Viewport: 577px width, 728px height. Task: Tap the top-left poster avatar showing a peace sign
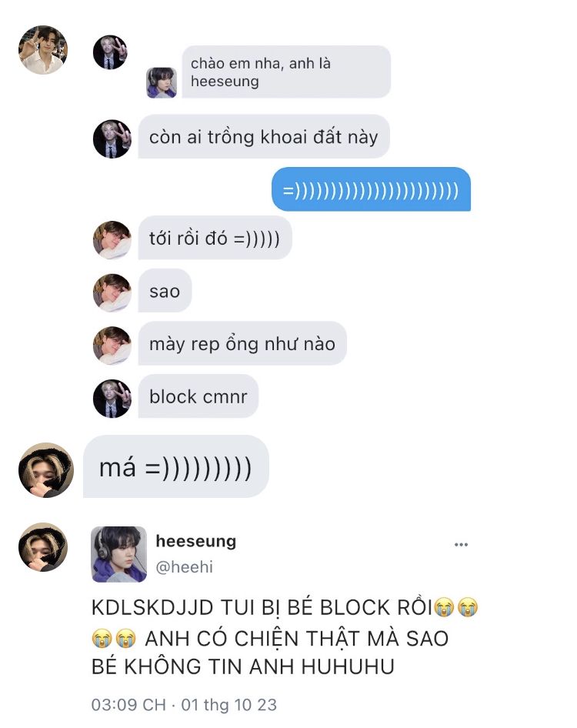pyautogui.click(x=43, y=50)
